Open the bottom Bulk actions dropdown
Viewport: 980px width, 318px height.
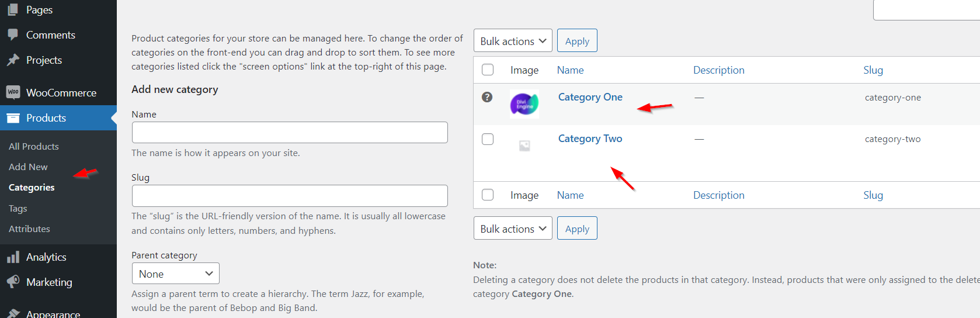(x=513, y=229)
